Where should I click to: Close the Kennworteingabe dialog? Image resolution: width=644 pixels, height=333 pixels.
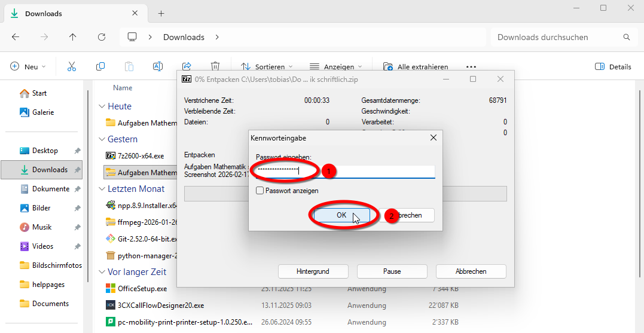tap(434, 138)
